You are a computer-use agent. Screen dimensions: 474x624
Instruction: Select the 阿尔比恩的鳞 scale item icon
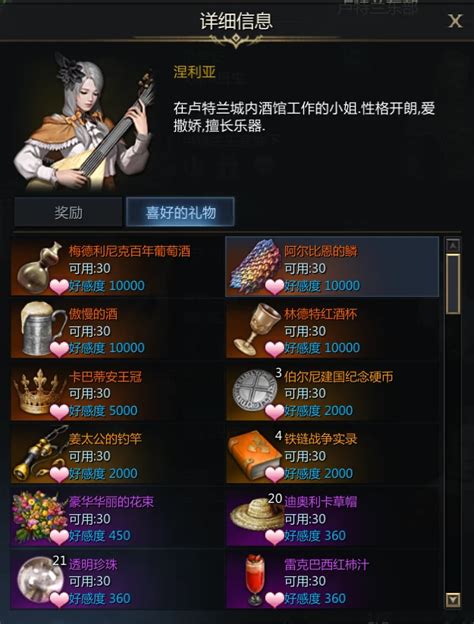coord(256,265)
